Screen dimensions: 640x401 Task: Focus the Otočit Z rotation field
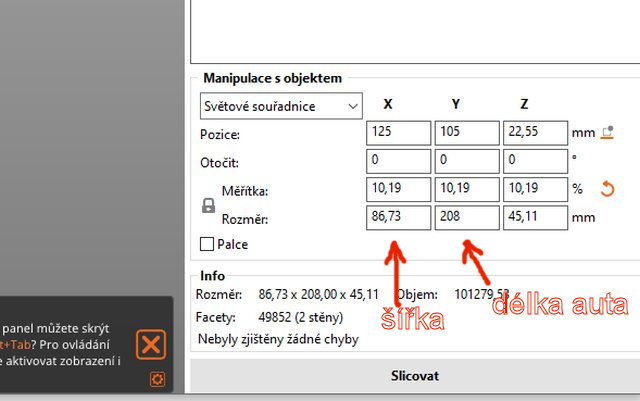coord(534,161)
